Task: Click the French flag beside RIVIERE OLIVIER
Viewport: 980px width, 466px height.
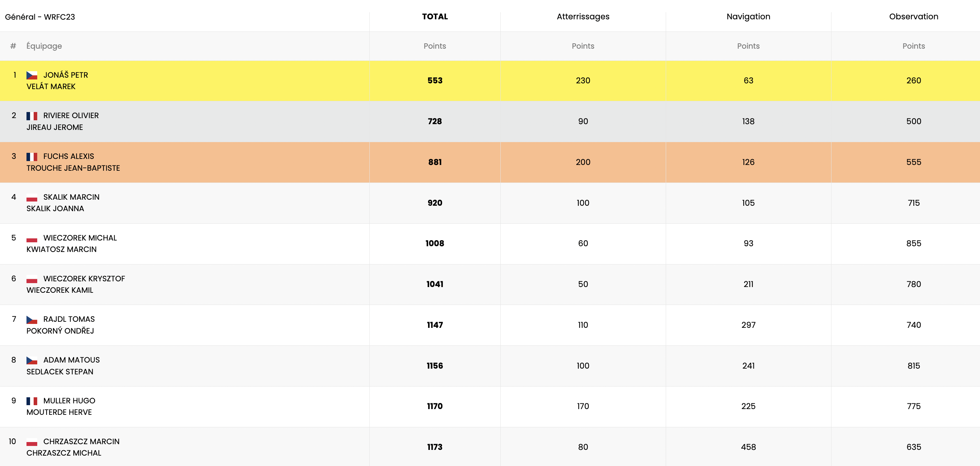Action: pos(31,116)
